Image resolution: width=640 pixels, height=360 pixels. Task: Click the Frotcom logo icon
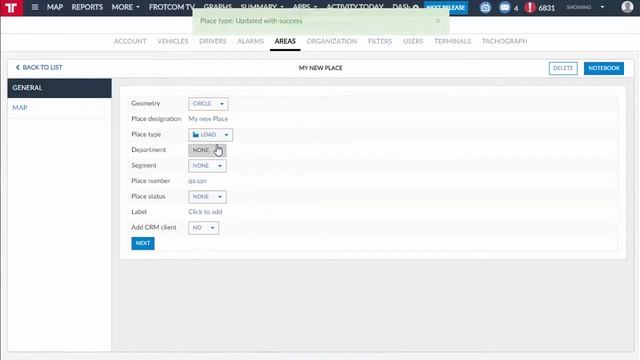(11, 8)
